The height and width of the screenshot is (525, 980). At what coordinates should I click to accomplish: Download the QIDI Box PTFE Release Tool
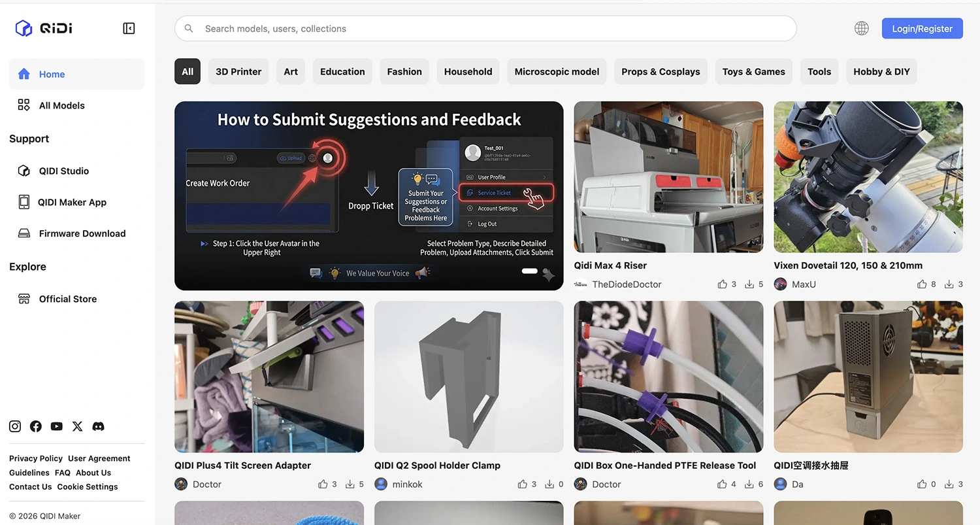click(x=749, y=484)
